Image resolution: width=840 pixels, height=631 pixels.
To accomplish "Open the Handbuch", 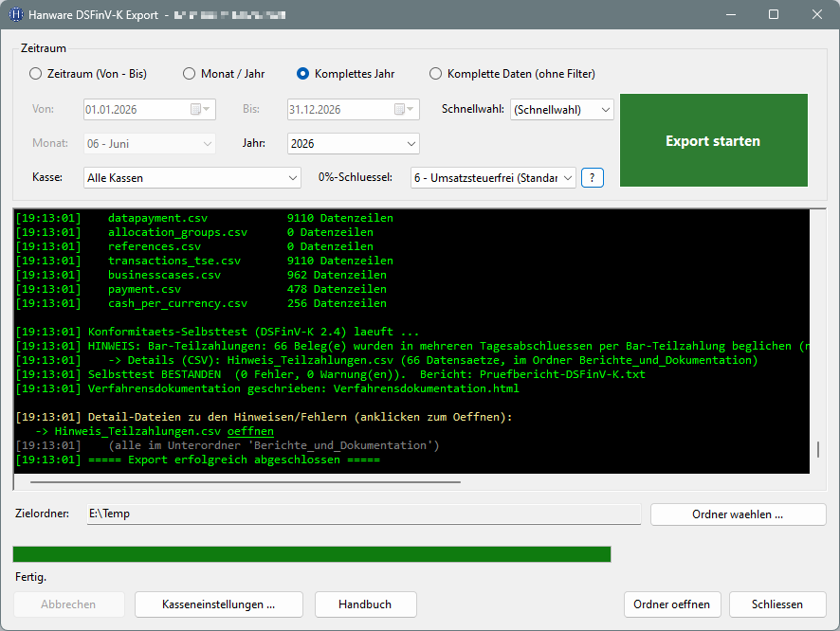I will pyautogui.click(x=365, y=604).
